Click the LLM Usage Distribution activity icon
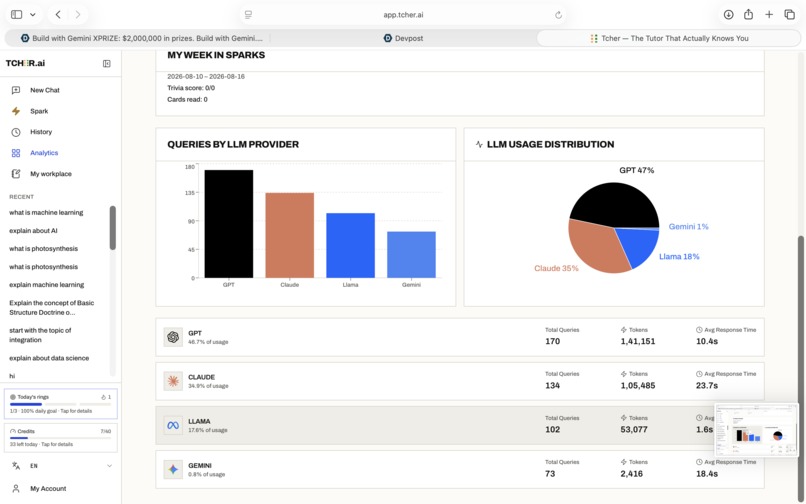 [479, 145]
